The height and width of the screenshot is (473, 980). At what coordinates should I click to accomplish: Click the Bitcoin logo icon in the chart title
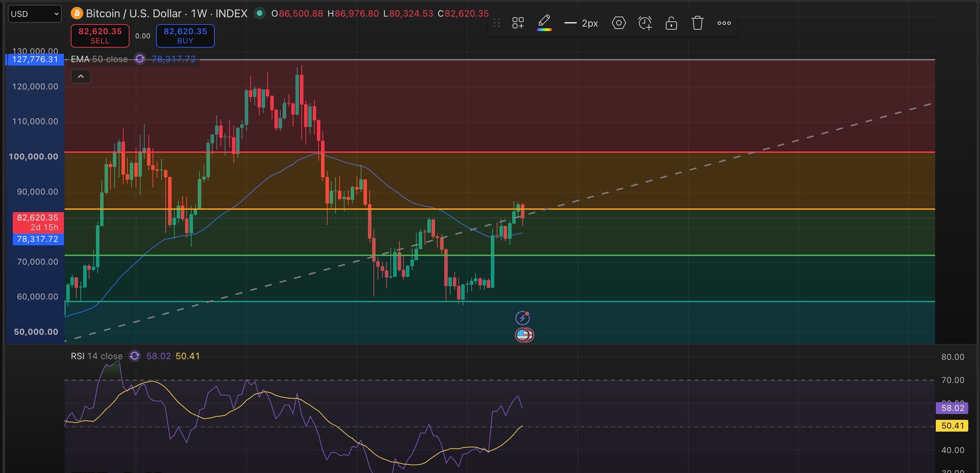coord(77,14)
